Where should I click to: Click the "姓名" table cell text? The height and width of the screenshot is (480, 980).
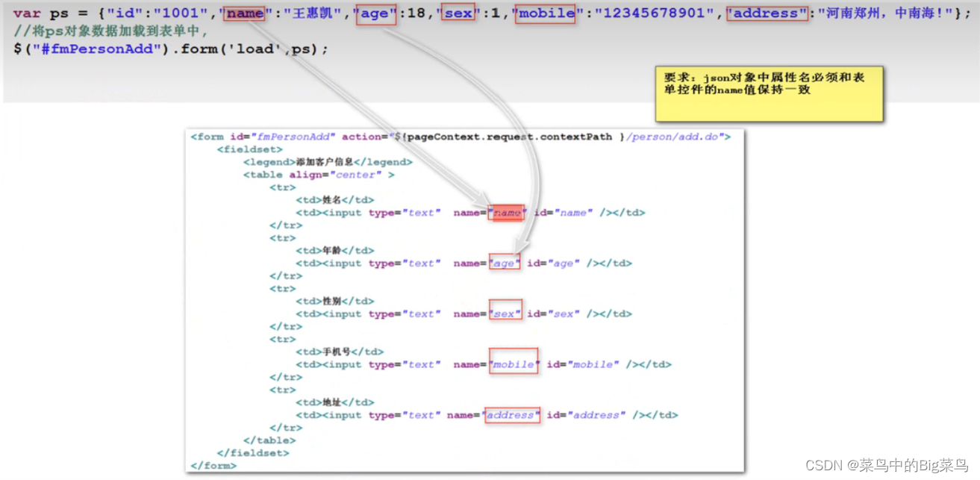click(331, 200)
